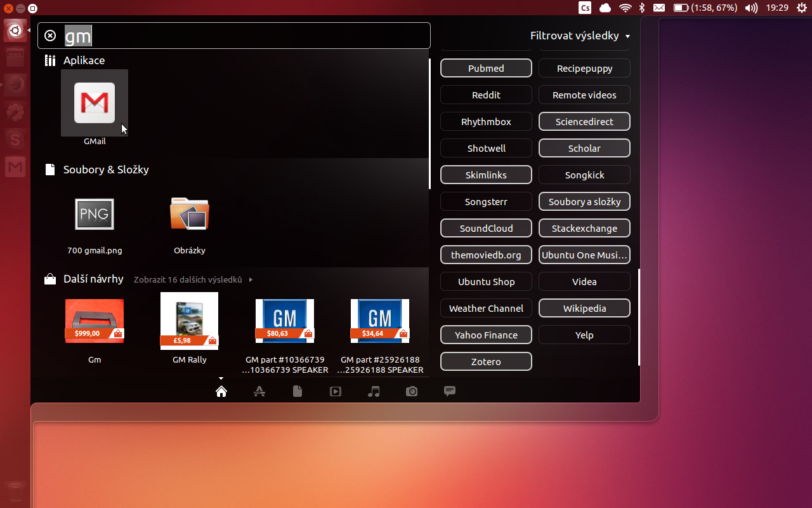Toggle the Shotwell filter
Viewport: 812px width, 508px height.
[486, 148]
